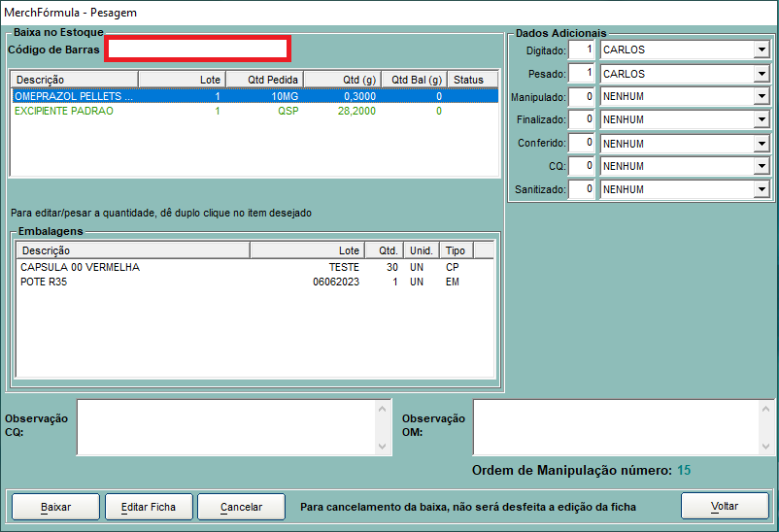Click the Código de Barras input field

(198, 49)
